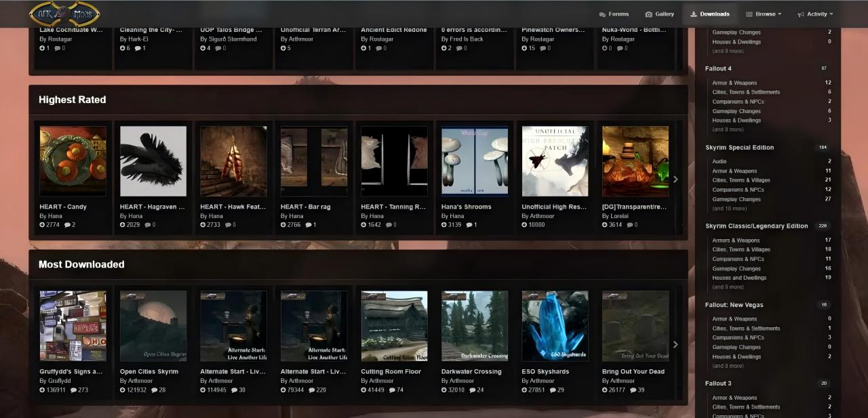Open the Gallery menu item
The height and width of the screenshot is (418, 868).
659,14
